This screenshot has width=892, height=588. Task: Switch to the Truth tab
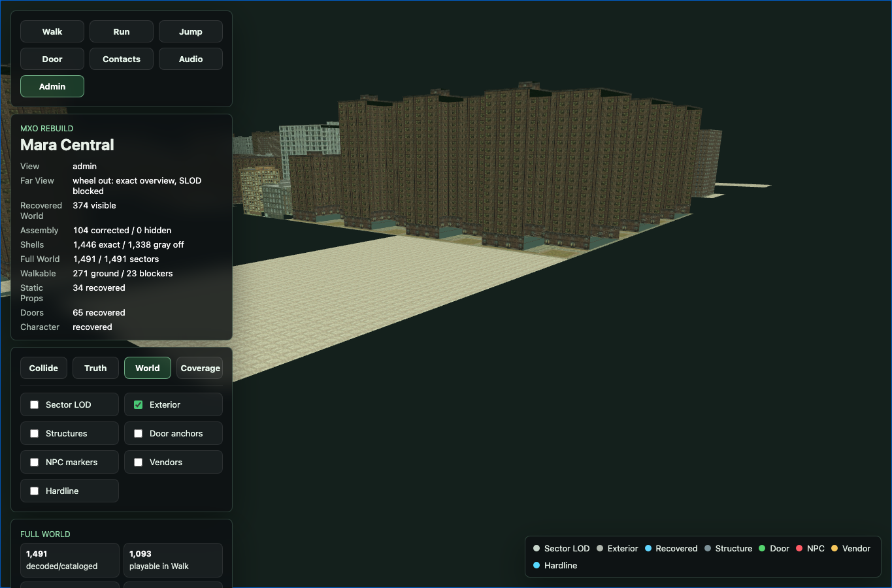95,368
